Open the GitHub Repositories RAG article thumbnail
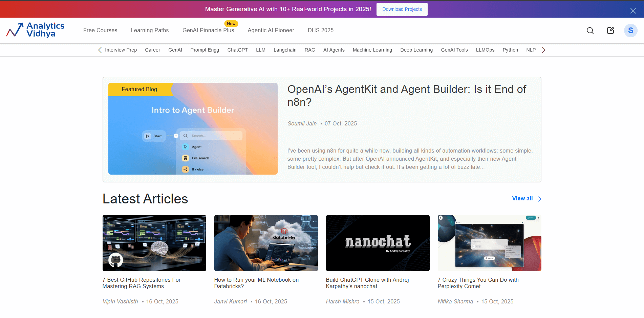The image size is (644, 318). click(x=154, y=243)
